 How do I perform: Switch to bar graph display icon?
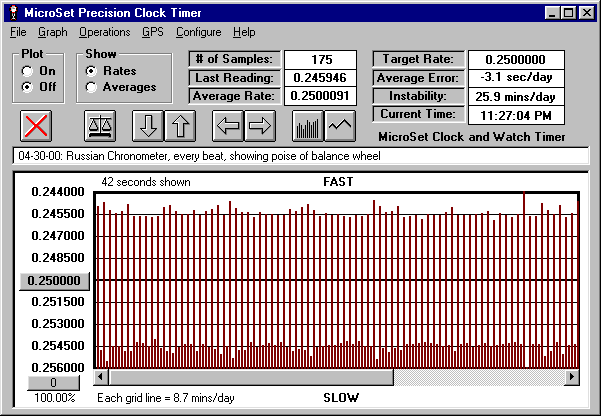pyautogui.click(x=308, y=126)
